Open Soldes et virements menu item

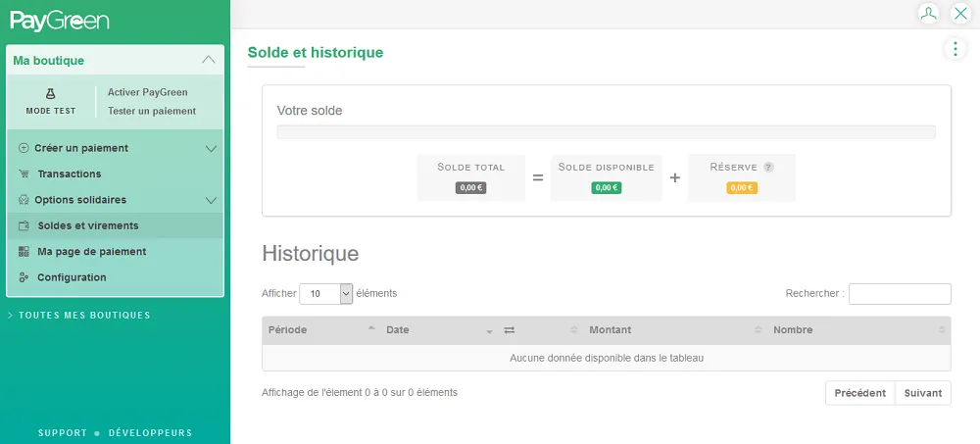coord(87,225)
